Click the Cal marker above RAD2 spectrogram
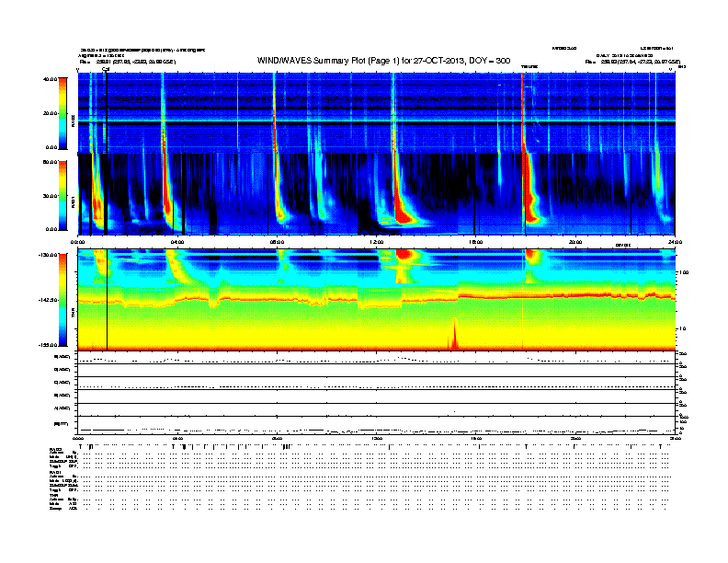The height and width of the screenshot is (563, 728). pyautogui.click(x=106, y=69)
